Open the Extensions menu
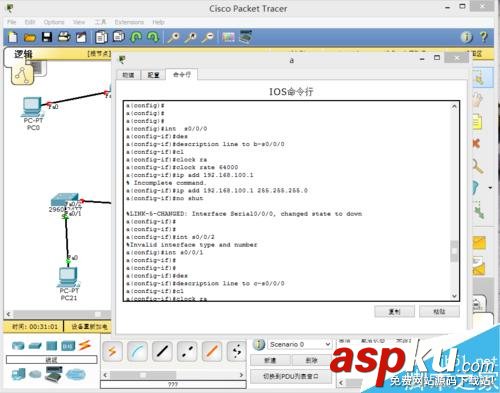The width and height of the screenshot is (500, 393). click(x=129, y=22)
